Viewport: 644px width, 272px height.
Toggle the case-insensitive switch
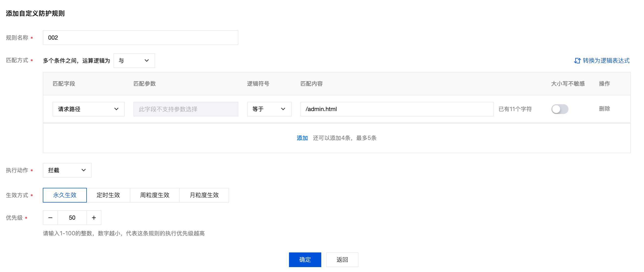[559, 109]
